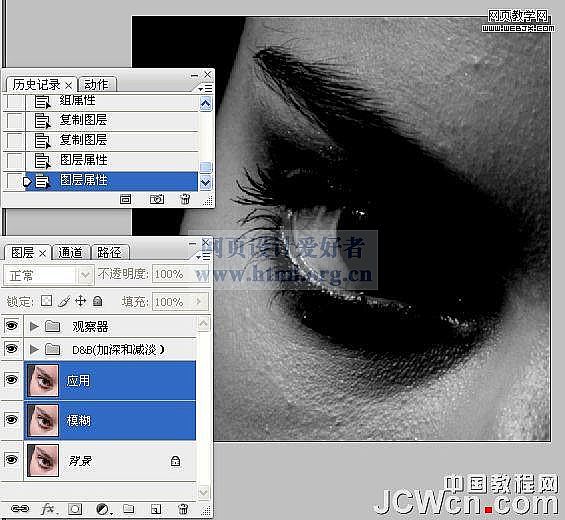Switch to 图层 tab
This screenshot has width=565, height=520.
(x=23, y=253)
